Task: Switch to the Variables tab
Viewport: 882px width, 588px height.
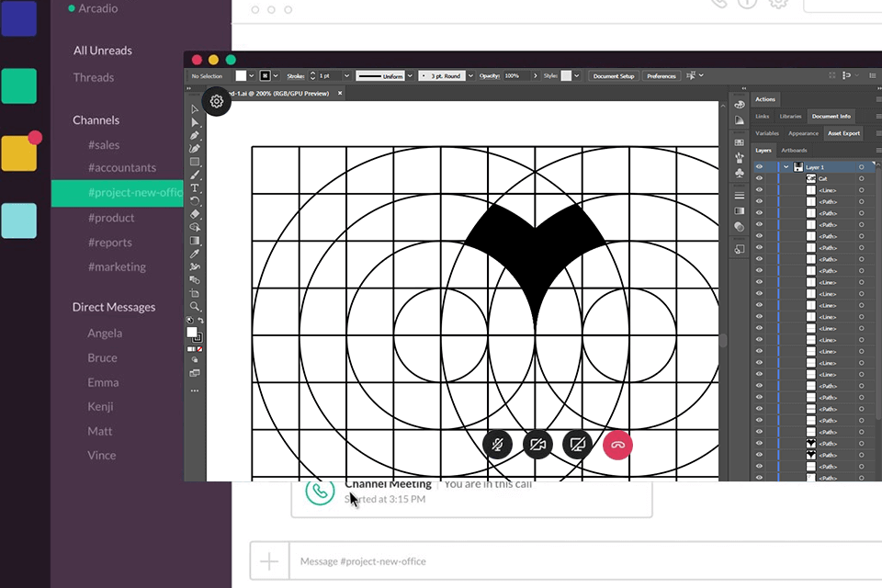Action: click(766, 133)
